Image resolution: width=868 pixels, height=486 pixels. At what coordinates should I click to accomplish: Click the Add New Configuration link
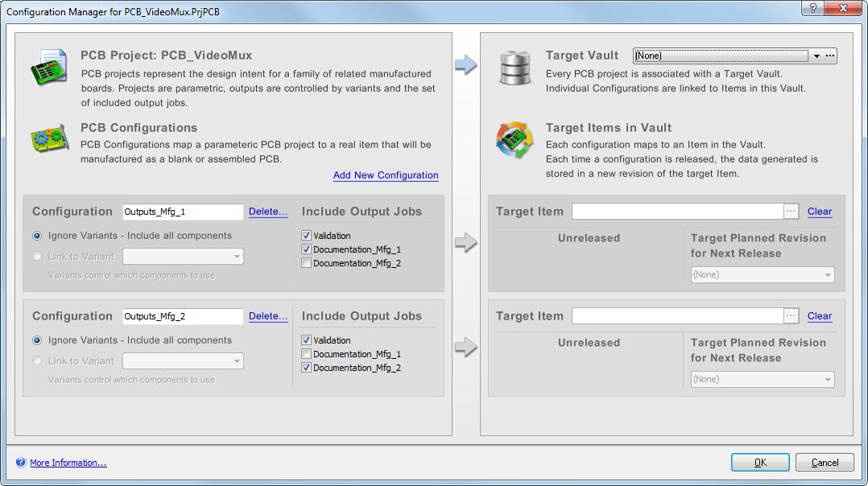[x=386, y=175]
